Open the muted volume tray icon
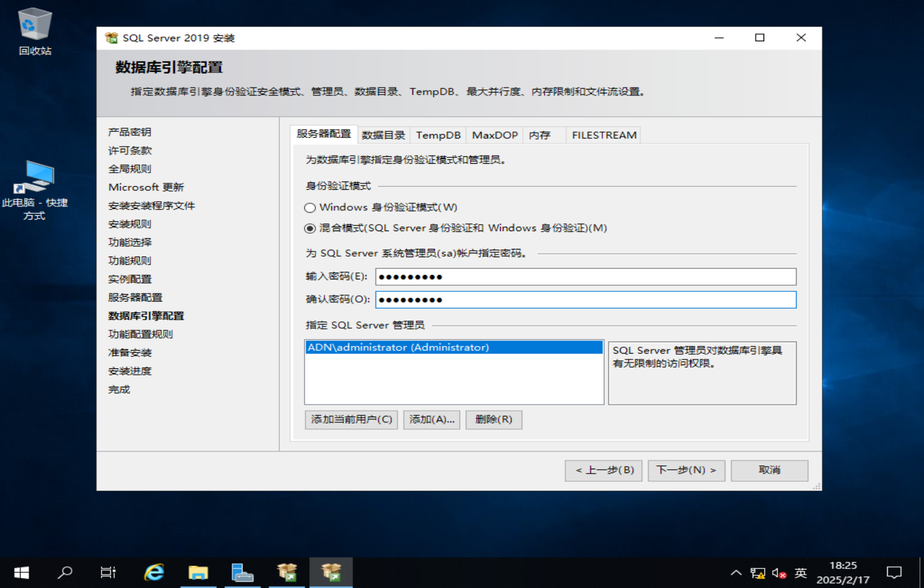Screen dimensions: 924x588 click(x=779, y=573)
